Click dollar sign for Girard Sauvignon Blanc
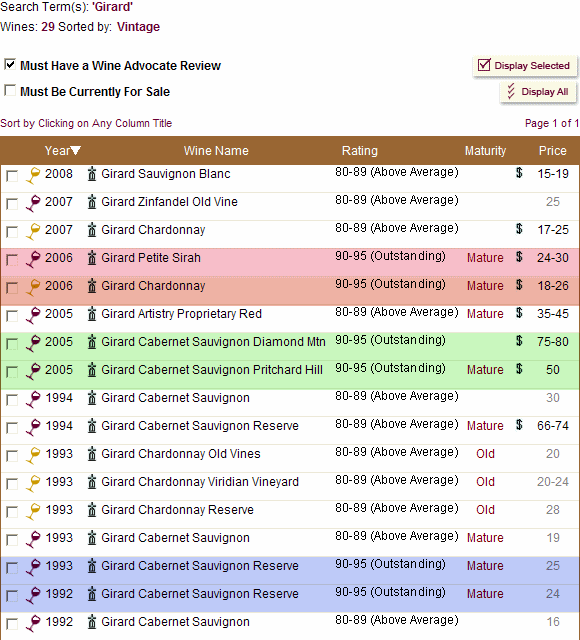The image size is (580, 640). 519,173
